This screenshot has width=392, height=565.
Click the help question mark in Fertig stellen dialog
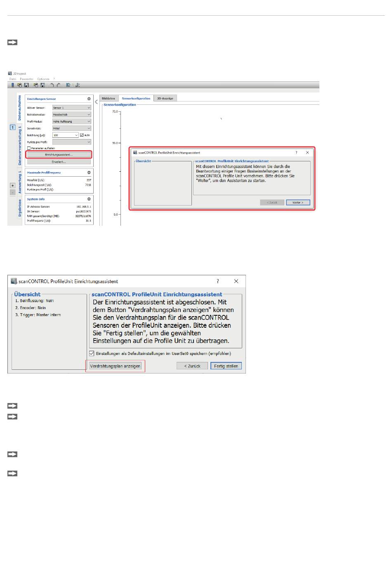(x=218, y=281)
